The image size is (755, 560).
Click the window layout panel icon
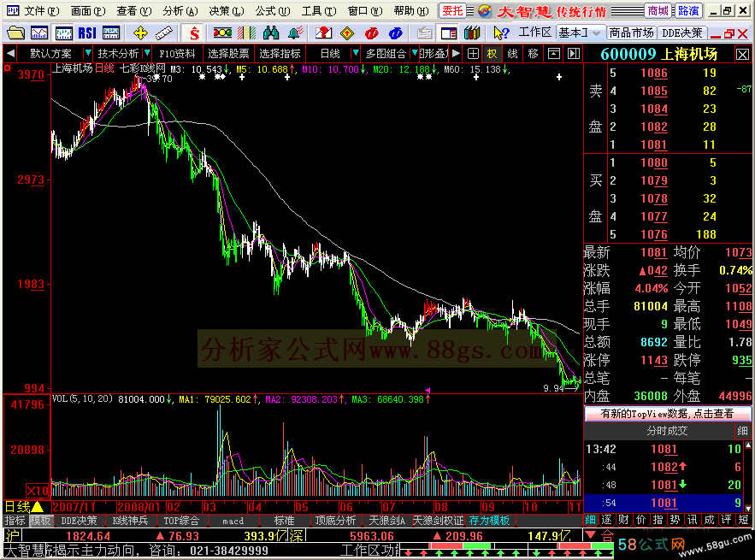point(449,32)
